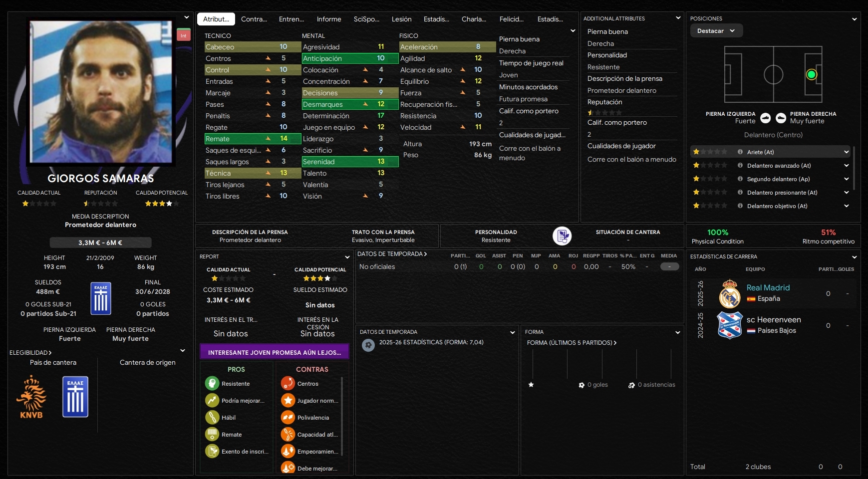Open the sc Heerenveen club link
The width and height of the screenshot is (868, 479).
click(x=774, y=319)
